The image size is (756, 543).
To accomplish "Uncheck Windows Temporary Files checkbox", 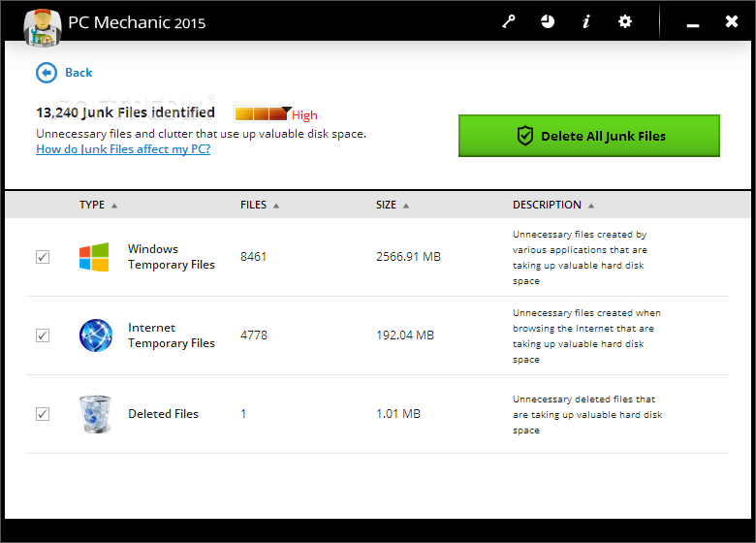I will pos(43,257).
